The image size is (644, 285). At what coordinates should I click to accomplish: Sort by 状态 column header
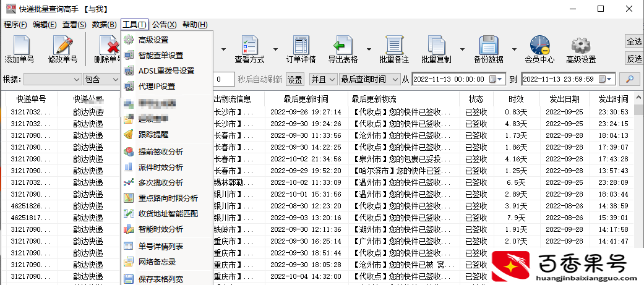tap(476, 98)
